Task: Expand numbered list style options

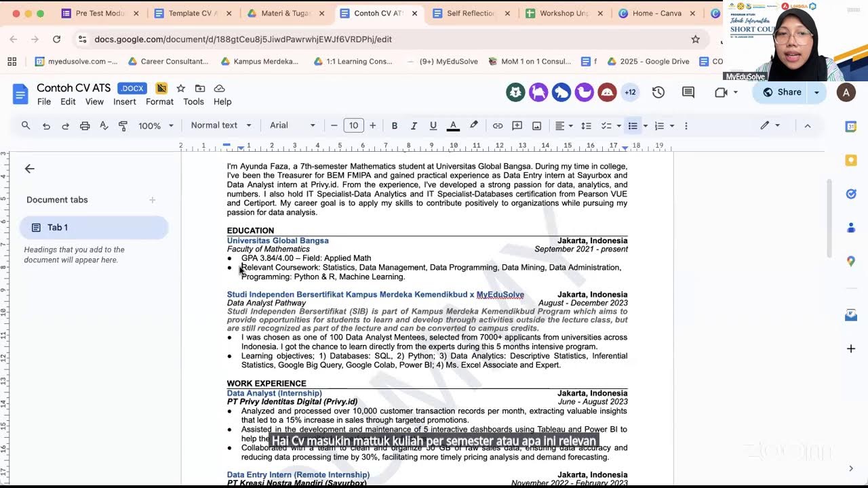Action: (672, 125)
